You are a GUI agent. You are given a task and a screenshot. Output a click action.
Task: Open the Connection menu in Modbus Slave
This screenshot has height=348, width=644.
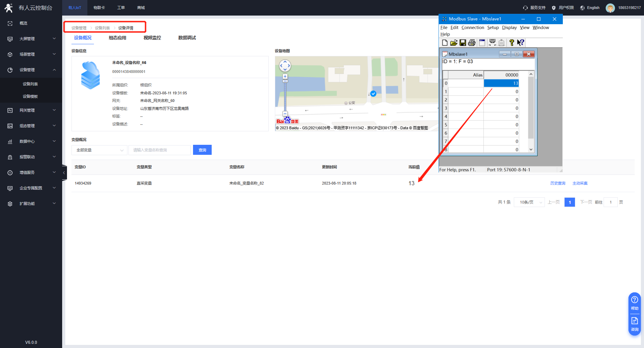click(472, 28)
